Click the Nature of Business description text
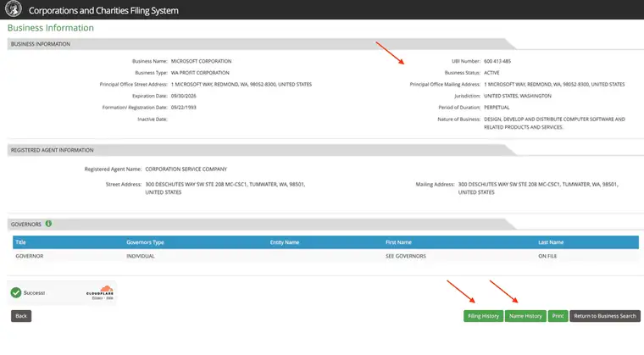Viewport: 644px width, 355px height. point(554,123)
